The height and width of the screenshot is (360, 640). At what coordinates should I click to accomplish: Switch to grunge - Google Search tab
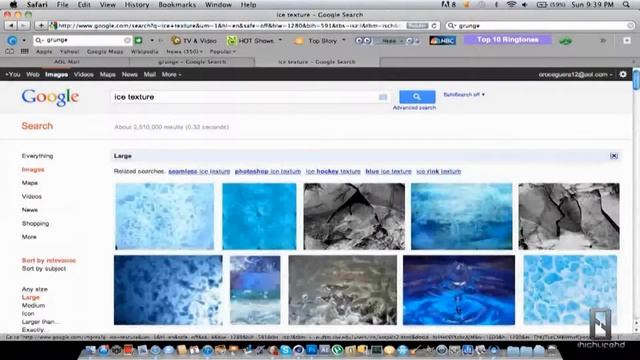[192, 62]
